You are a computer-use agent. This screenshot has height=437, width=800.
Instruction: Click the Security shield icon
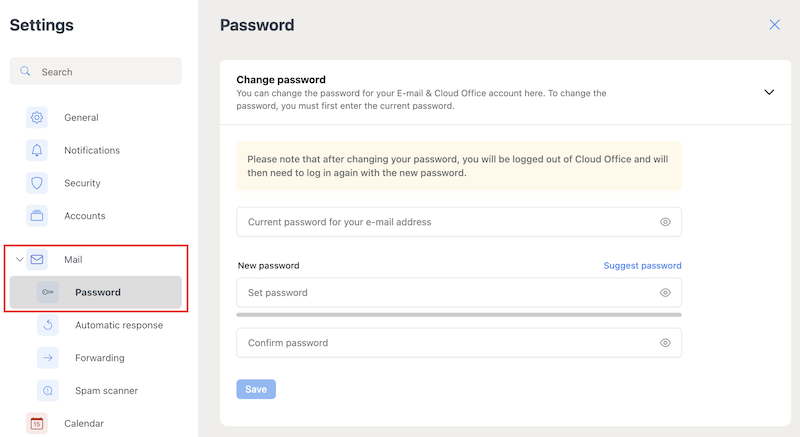coord(37,183)
